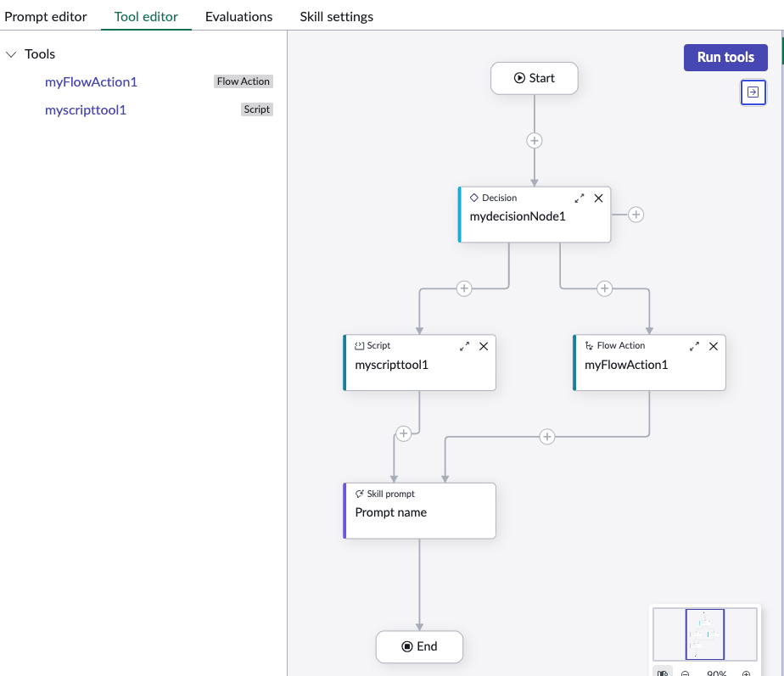Zoom in the canvas with plus icon
The image size is (784, 676).
[746, 673]
